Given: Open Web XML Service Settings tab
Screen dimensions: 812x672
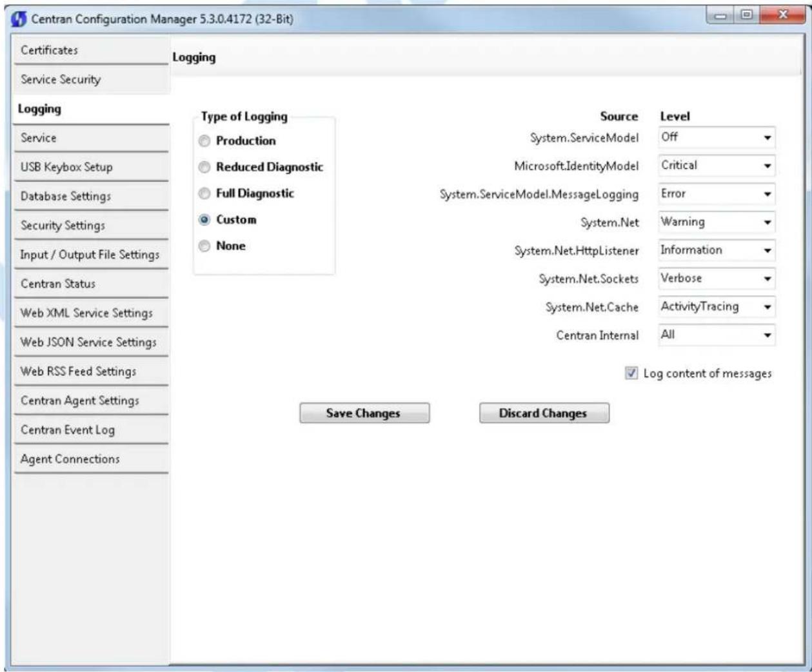Looking at the screenshot, I should pyautogui.click(x=91, y=313).
